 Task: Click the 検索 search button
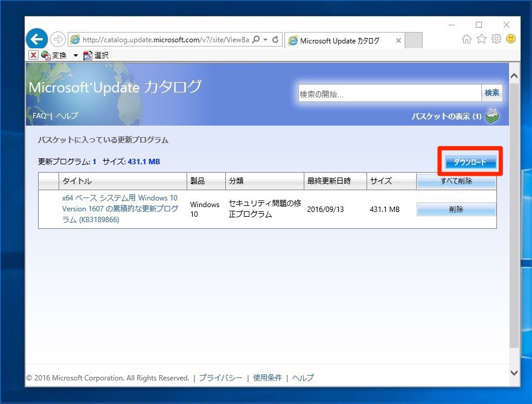pos(492,93)
